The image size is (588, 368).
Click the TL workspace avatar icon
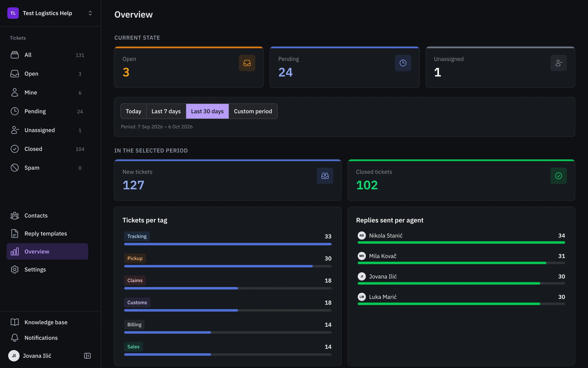click(13, 13)
